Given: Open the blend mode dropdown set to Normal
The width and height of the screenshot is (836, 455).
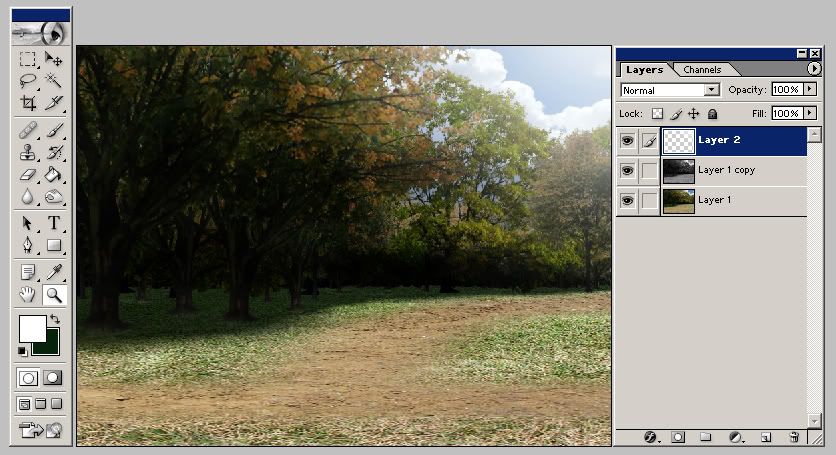Looking at the screenshot, I should 669,89.
